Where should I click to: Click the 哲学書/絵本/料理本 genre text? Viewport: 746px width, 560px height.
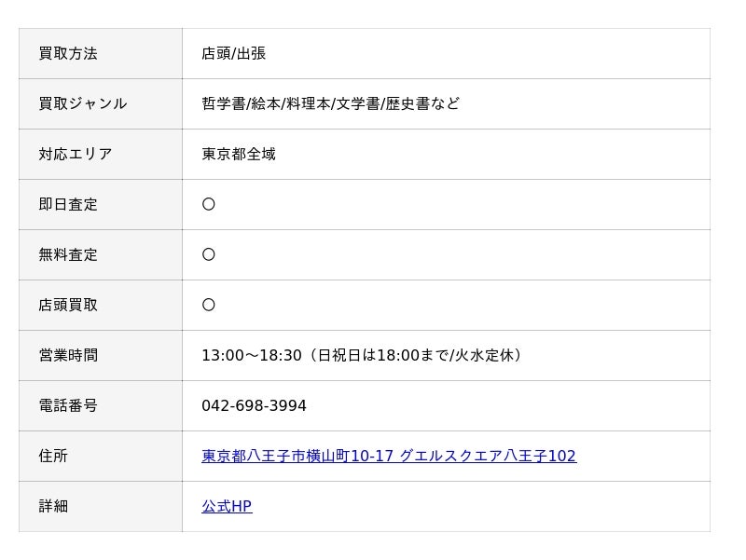pyautogui.click(x=266, y=103)
